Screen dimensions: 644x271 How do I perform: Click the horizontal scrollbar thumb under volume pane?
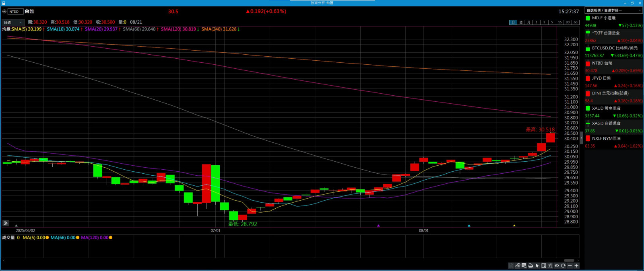pos(569,260)
